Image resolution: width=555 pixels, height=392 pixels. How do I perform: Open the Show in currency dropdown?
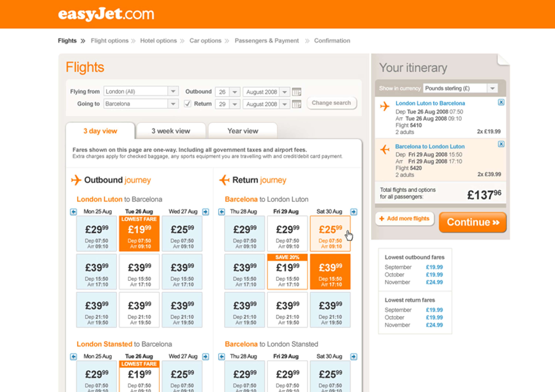click(460, 88)
